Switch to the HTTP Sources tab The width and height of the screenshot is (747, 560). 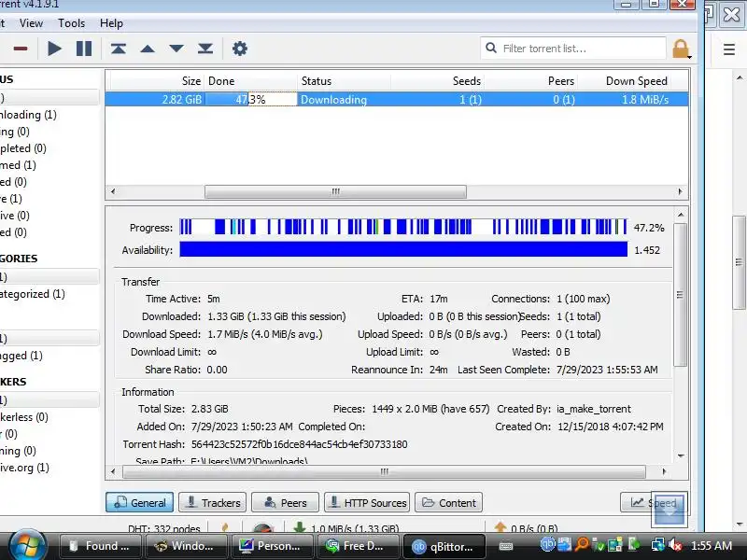coord(367,502)
